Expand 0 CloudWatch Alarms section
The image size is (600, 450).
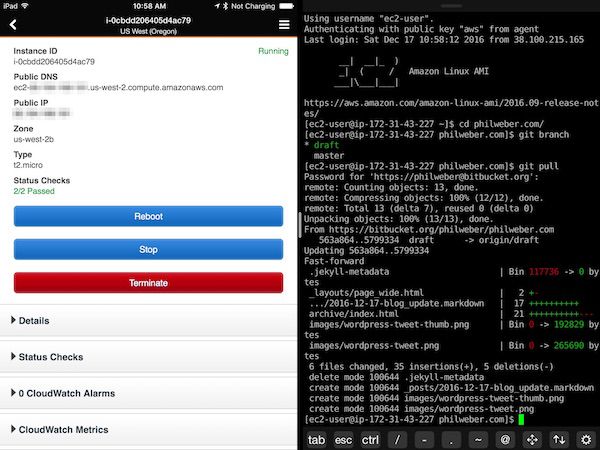(x=148, y=393)
